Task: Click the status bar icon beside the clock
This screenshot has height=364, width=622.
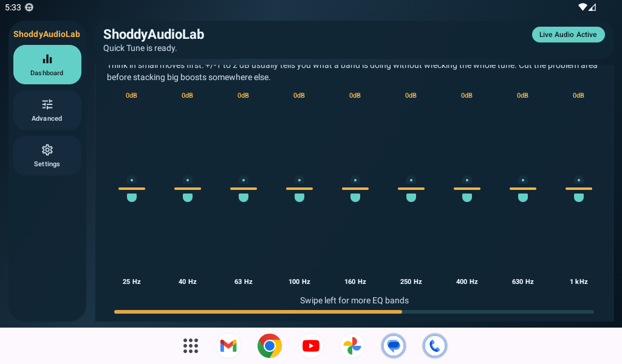Action: pyautogui.click(x=29, y=7)
